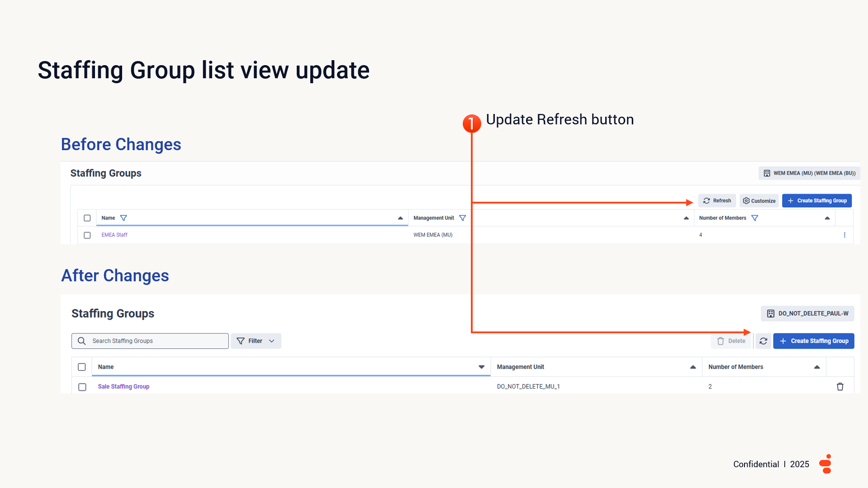Check the EMEA Staff row checkbox
Image resolution: width=868 pixels, height=488 pixels.
[x=87, y=235]
